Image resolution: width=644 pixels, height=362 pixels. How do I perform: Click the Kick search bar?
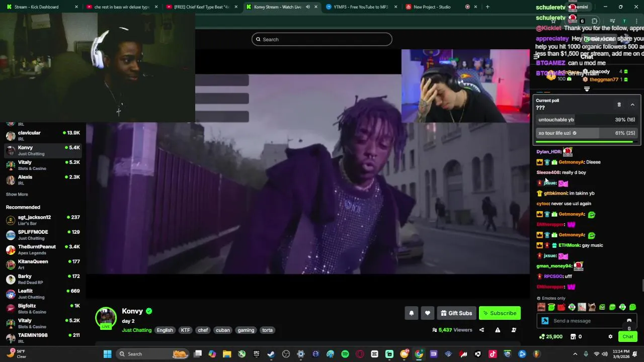(x=322, y=39)
